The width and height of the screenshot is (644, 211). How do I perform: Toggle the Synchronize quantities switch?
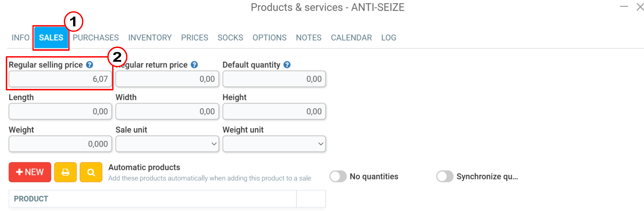pos(445,176)
